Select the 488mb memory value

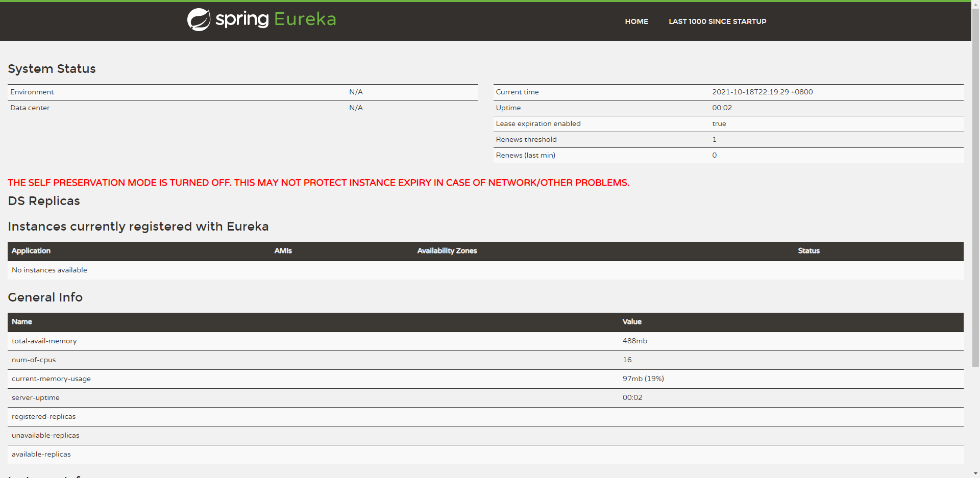(x=634, y=341)
